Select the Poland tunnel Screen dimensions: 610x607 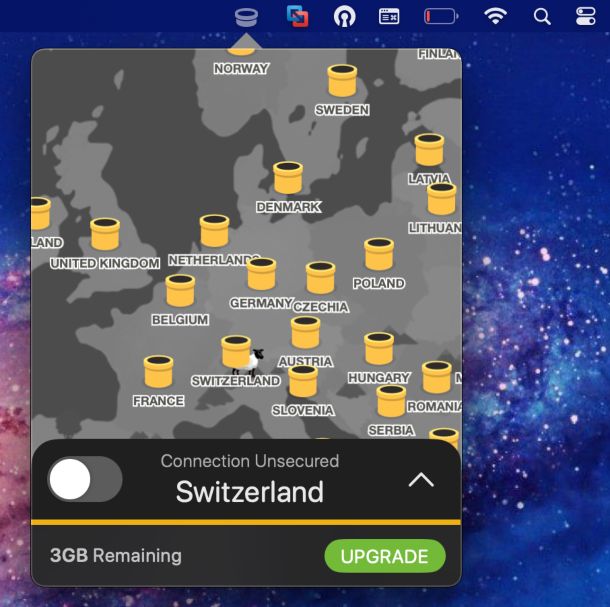[379, 254]
